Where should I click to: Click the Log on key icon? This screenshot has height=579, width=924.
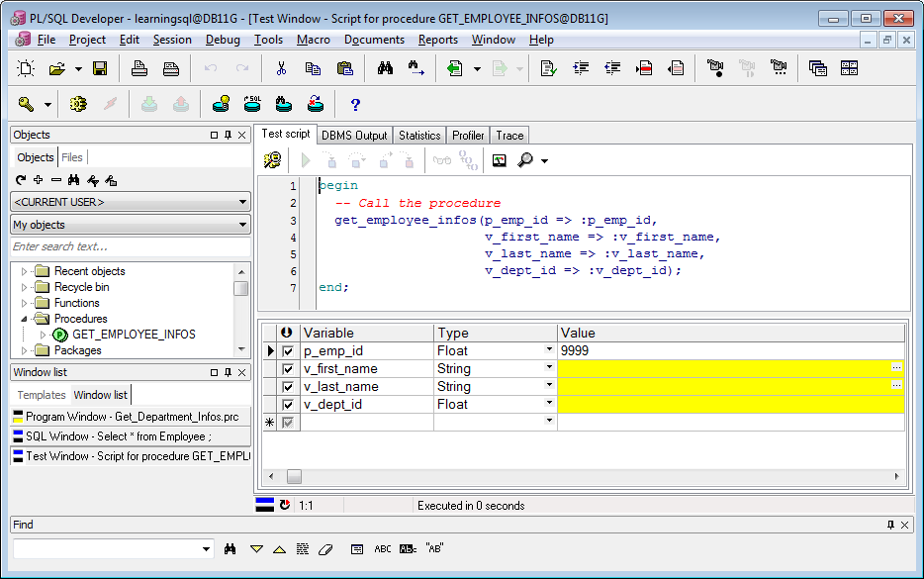(26, 104)
